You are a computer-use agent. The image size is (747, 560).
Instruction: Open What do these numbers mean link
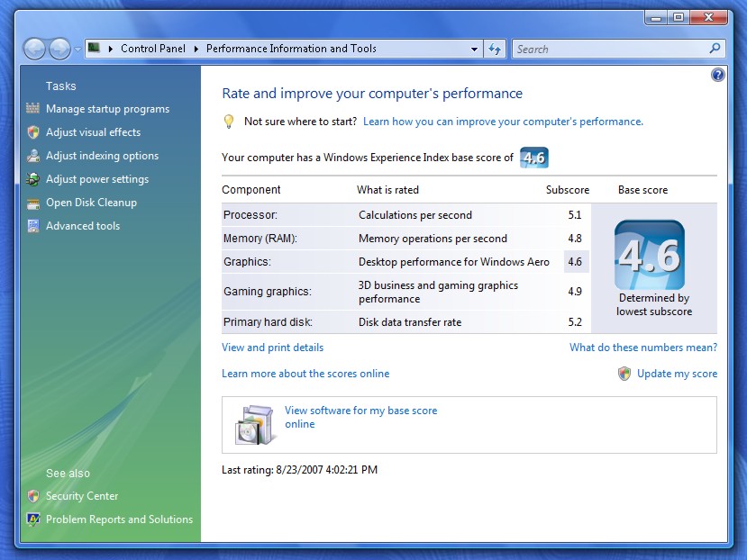point(643,348)
